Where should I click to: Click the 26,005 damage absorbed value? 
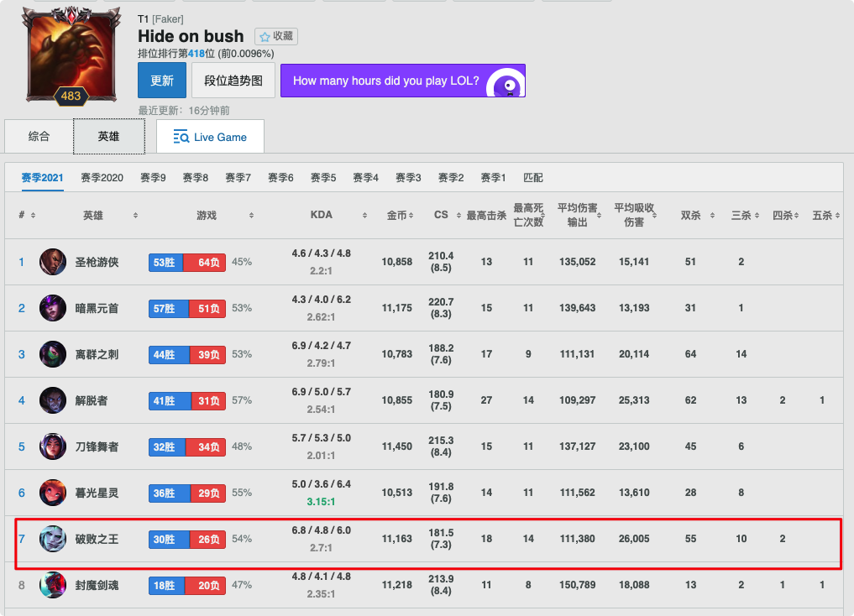pos(634,539)
